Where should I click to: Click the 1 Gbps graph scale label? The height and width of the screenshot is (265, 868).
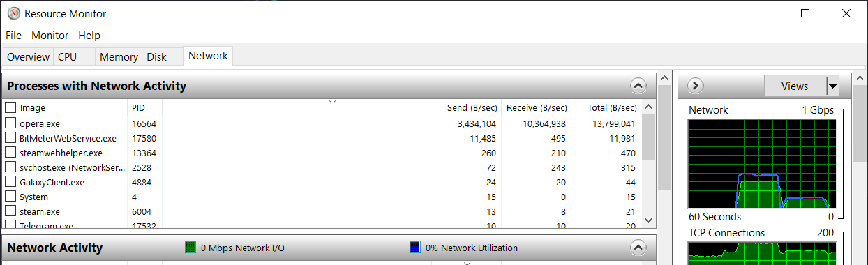(x=818, y=110)
